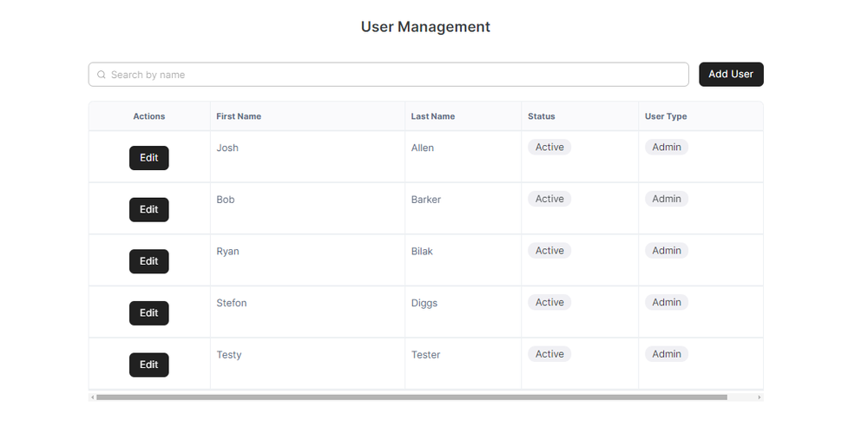The image size is (868, 434).
Task: Focus the Search by name field
Action: (x=389, y=75)
